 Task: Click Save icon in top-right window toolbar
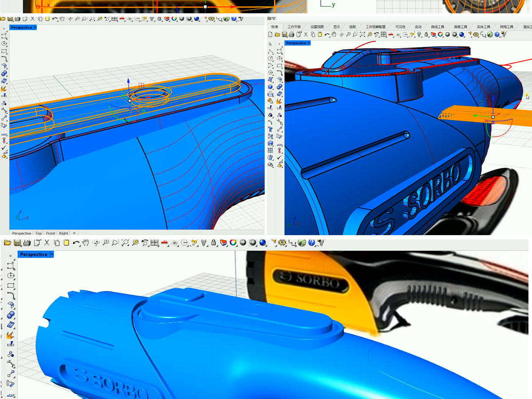click(x=284, y=34)
